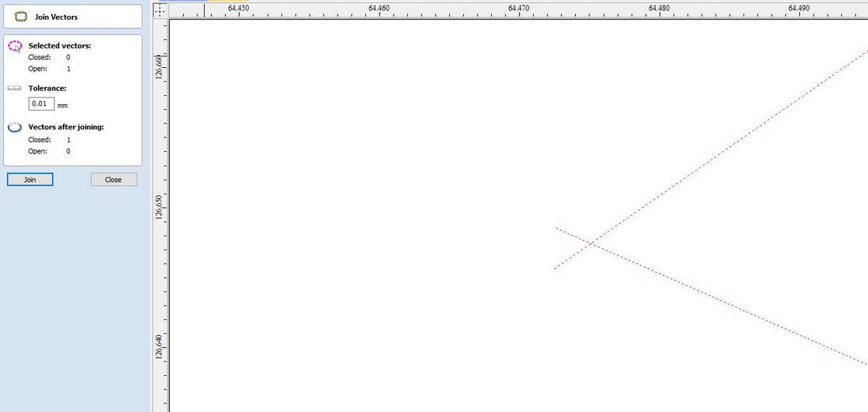Click where the two dashed vectors cross
Image resolution: width=868 pixels, height=412 pixels.
tap(591, 244)
